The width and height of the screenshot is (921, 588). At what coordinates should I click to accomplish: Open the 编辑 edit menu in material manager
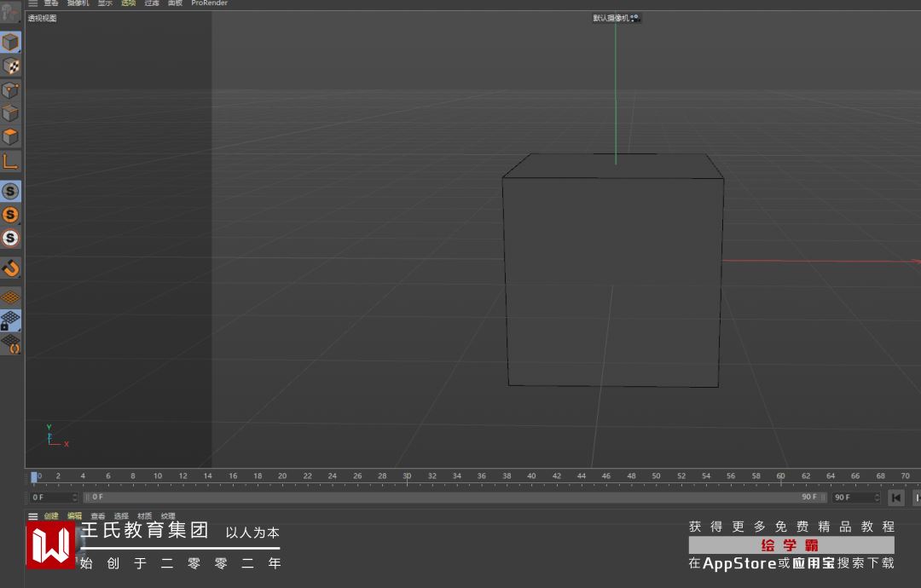tap(74, 516)
